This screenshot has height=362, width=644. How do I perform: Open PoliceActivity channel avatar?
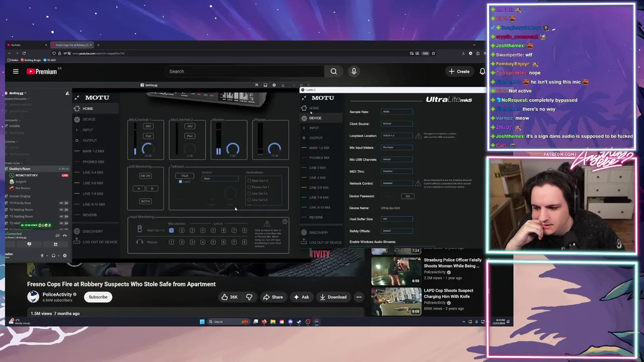click(33, 297)
